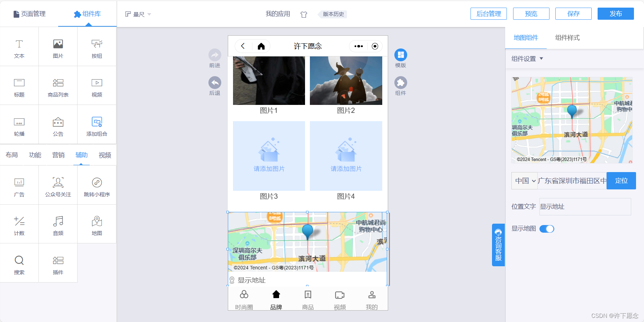Switch to 页面管理 tab
Screen dimensions: 644x322
click(29, 14)
